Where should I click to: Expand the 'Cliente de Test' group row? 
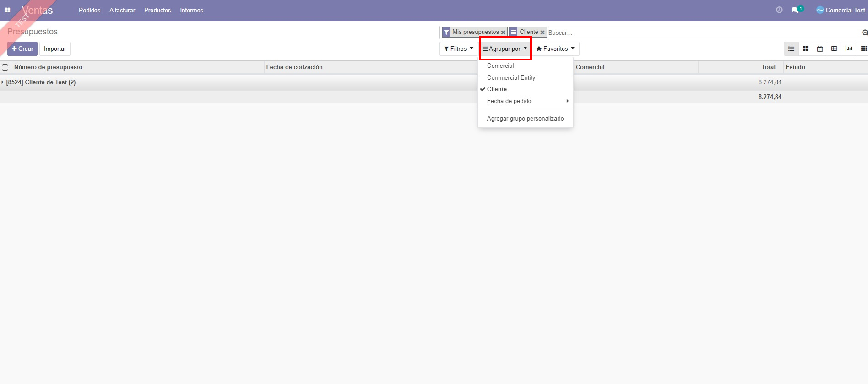(x=40, y=82)
